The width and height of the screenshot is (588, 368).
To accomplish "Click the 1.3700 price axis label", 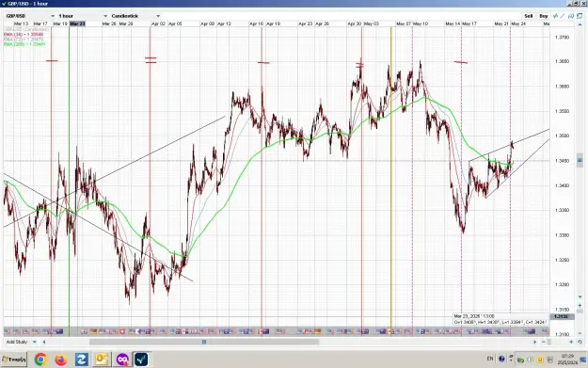I will click(x=562, y=38).
